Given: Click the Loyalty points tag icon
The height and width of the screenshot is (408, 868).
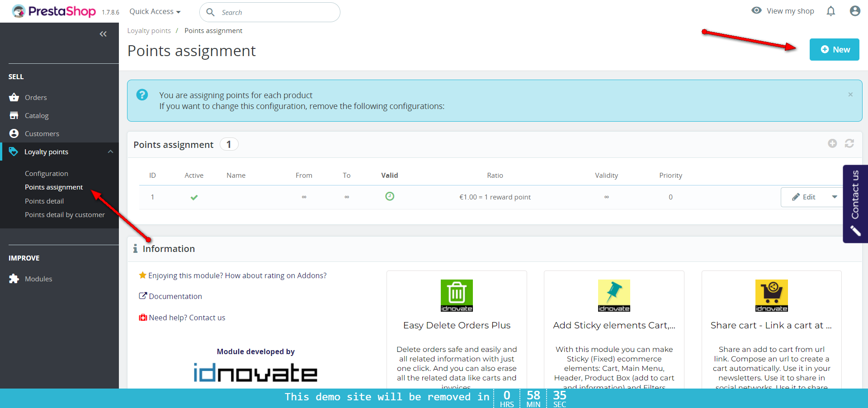Looking at the screenshot, I should (14, 152).
